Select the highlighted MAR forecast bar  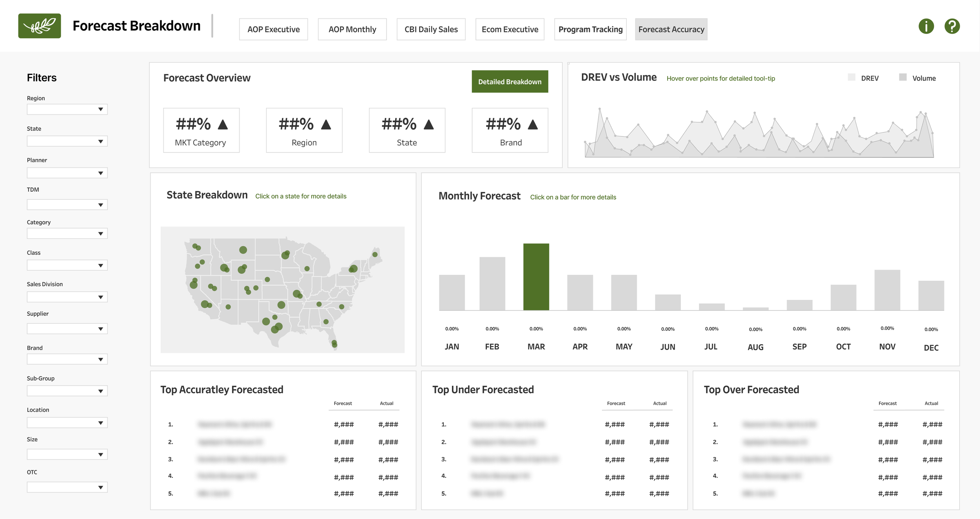pyautogui.click(x=536, y=277)
